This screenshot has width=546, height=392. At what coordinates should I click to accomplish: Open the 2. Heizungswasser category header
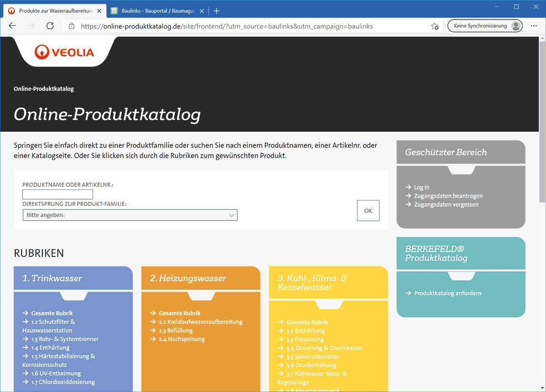pyautogui.click(x=201, y=278)
